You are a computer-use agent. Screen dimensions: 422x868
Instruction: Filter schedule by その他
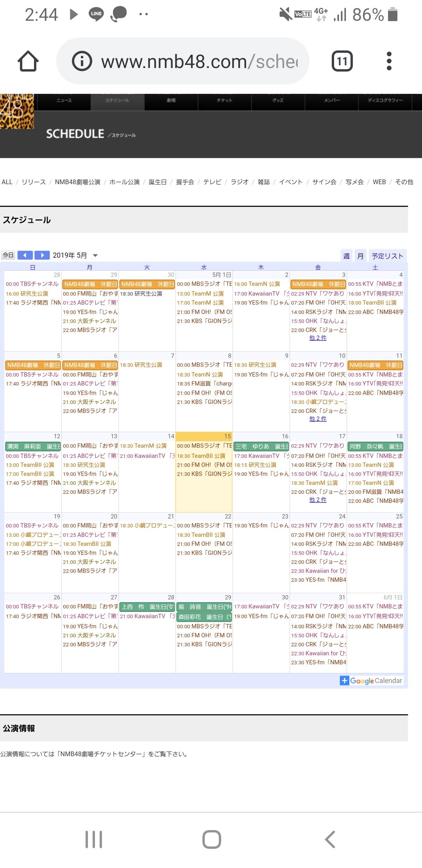(x=404, y=182)
